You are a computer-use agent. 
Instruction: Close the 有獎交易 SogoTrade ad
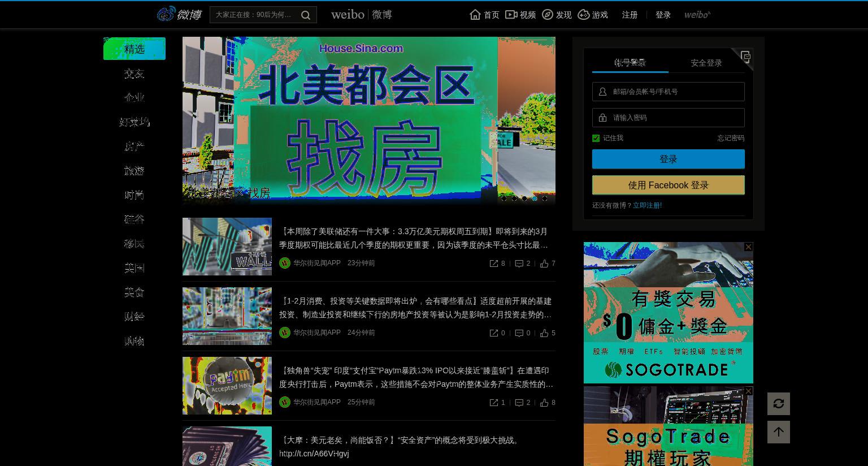pyautogui.click(x=748, y=247)
